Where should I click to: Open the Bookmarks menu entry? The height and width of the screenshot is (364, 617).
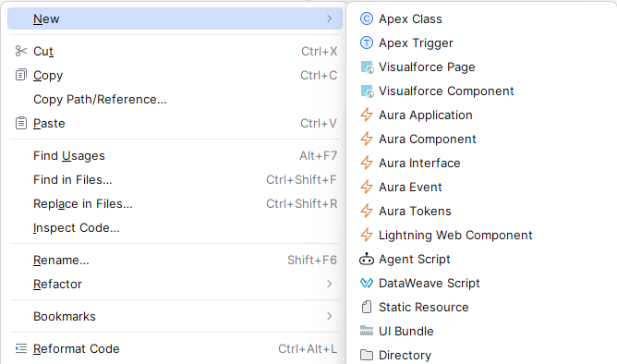(x=175, y=316)
